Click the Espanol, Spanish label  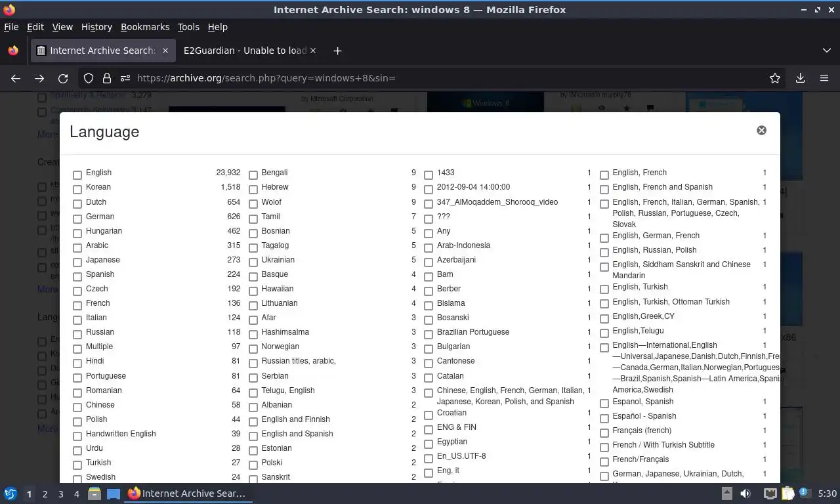643,402
